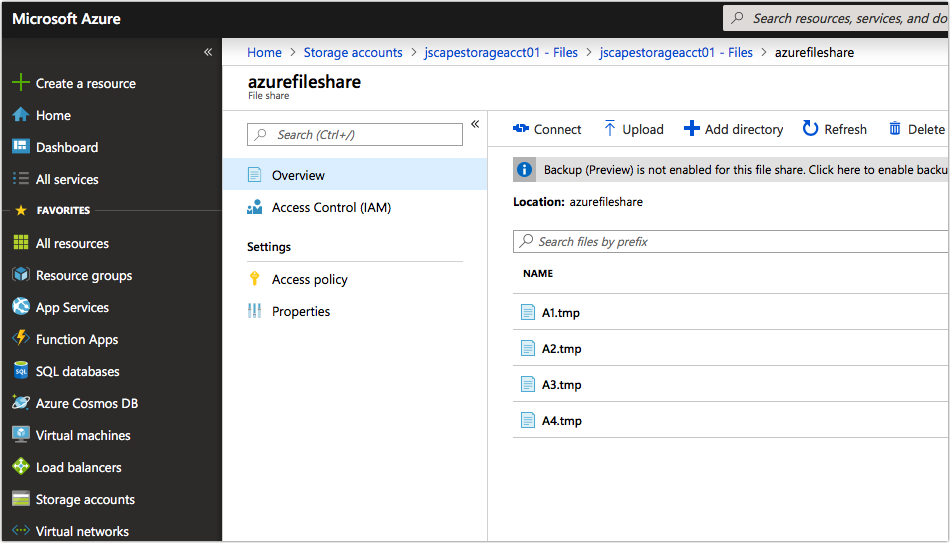
Task: Collapse the file share menu panel
Action: [475, 124]
